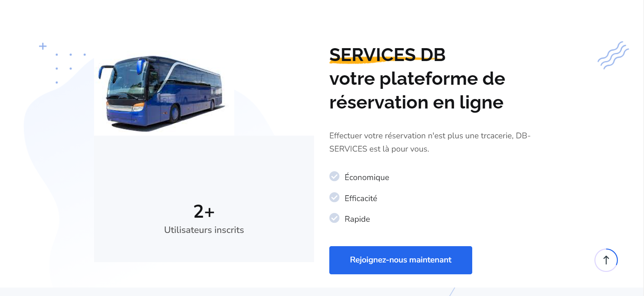Click the Économique feature label
The image size is (644, 296).
(367, 177)
